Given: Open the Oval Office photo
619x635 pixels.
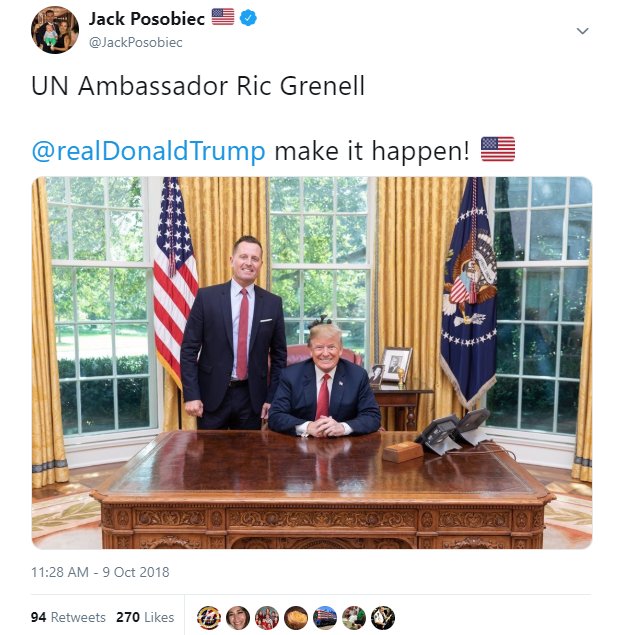Looking at the screenshot, I should tap(312, 363).
